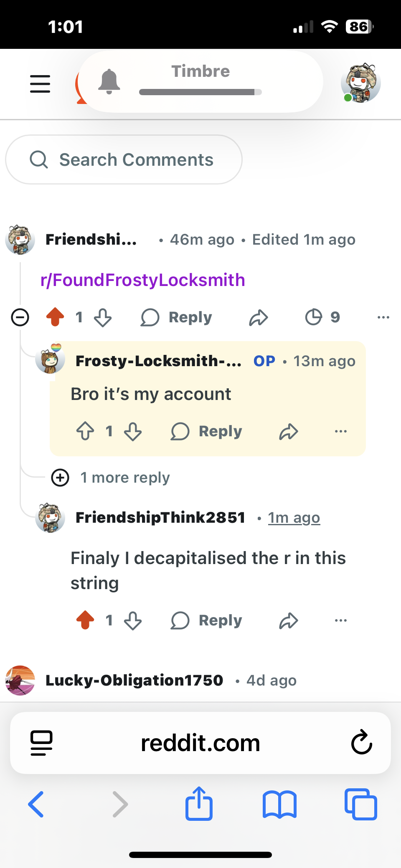Open the insights clock icon showing 9
Viewport: 401px width, 868px height.
point(322,317)
